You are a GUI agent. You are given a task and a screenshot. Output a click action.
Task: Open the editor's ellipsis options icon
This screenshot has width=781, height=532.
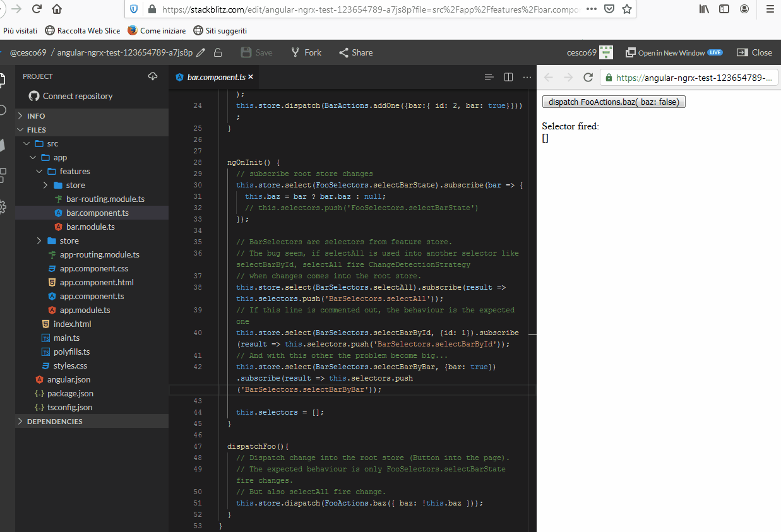[527, 76]
